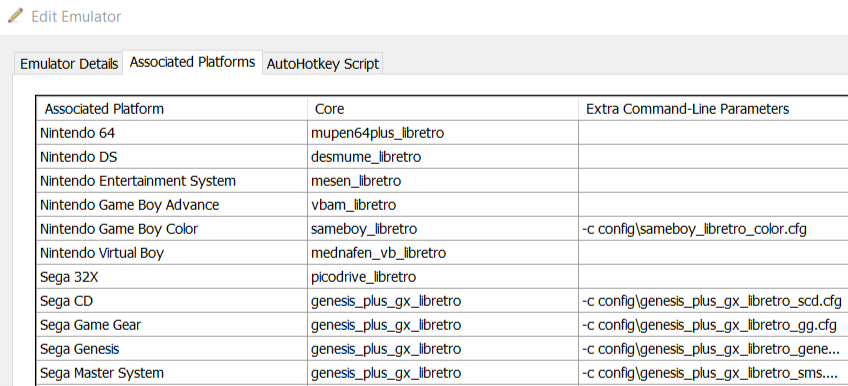Viewport: 848px width, 386px height.
Task: Click the vbam_libretro core cell
Action: tap(443, 205)
